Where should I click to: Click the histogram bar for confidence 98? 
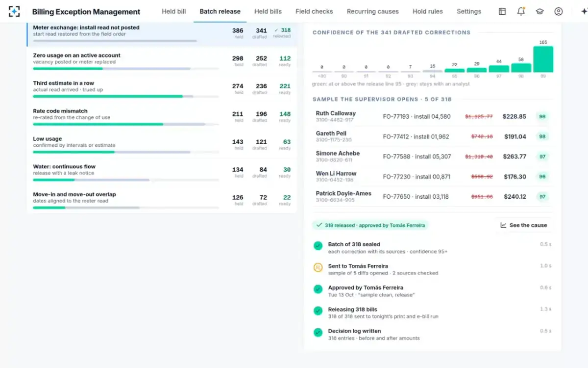coord(521,68)
